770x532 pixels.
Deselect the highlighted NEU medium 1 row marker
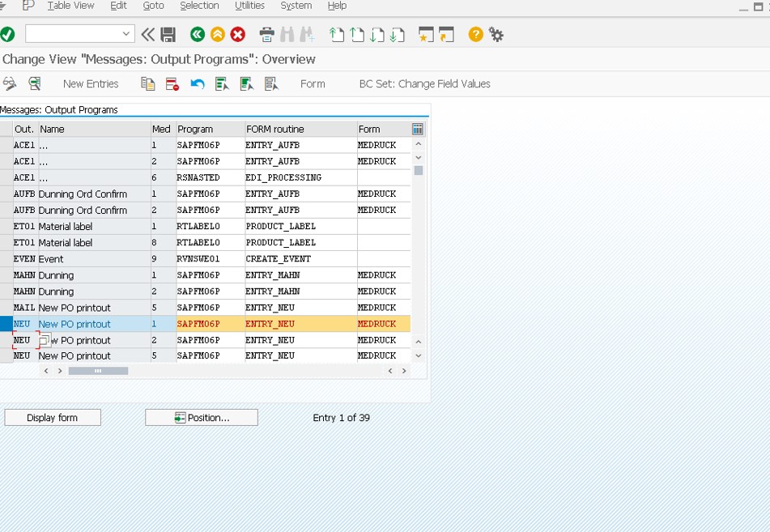pos(6,324)
